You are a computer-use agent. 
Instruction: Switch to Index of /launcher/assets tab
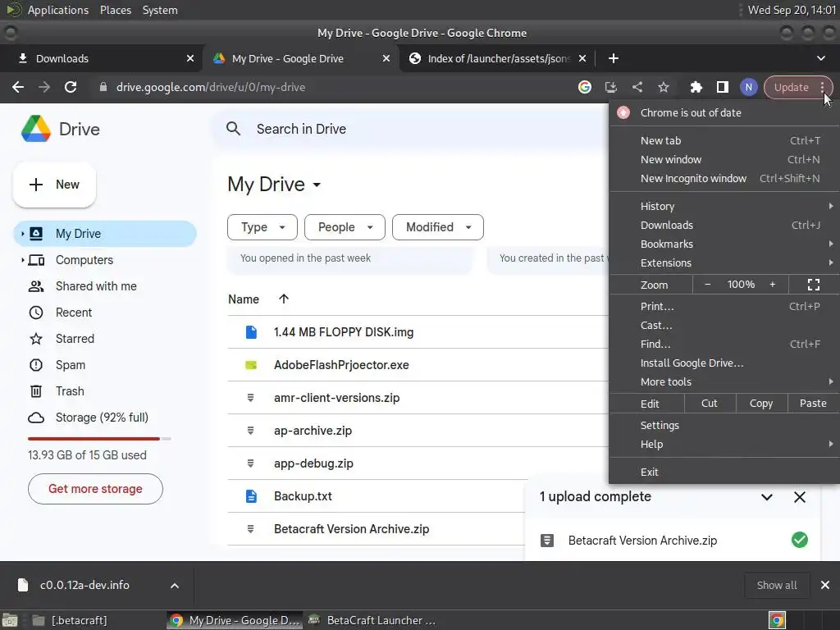point(498,58)
